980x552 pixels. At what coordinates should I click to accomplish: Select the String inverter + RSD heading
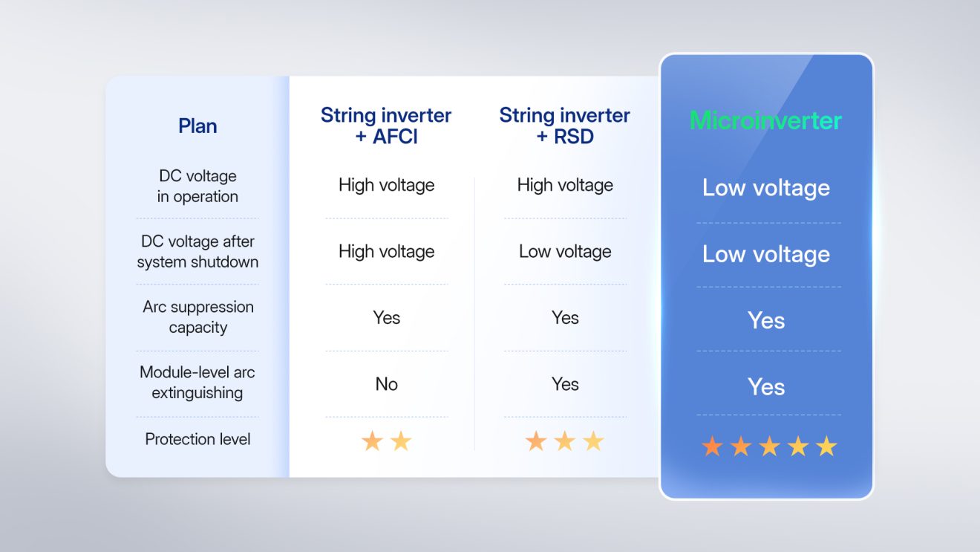pyautogui.click(x=564, y=126)
